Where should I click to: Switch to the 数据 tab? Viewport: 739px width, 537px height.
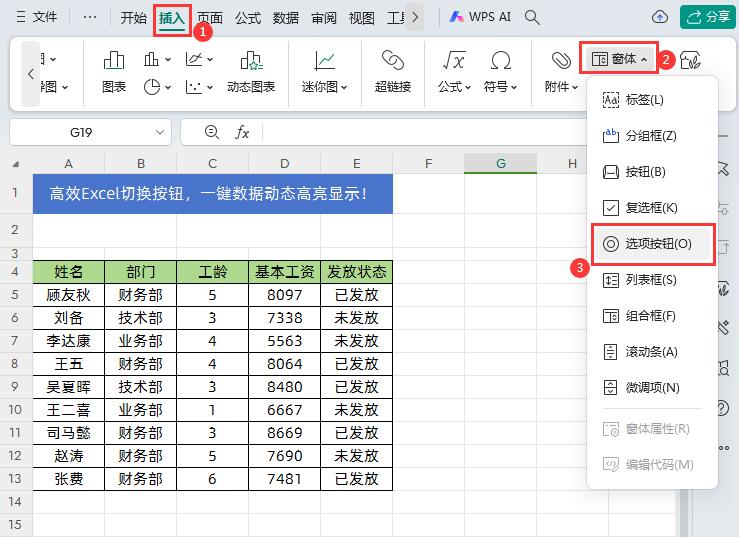pyautogui.click(x=286, y=18)
